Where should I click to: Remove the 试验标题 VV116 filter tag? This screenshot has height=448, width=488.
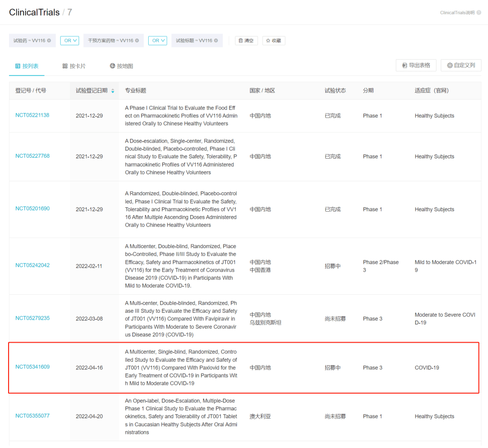(x=216, y=41)
